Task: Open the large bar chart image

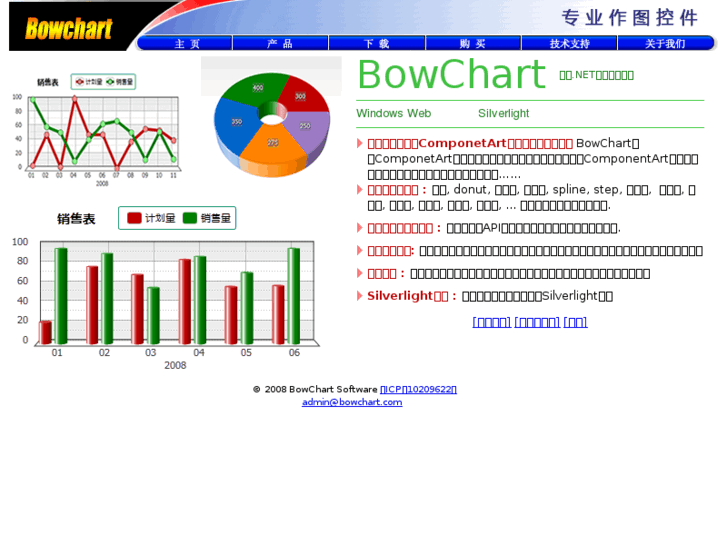Action: click(165, 288)
